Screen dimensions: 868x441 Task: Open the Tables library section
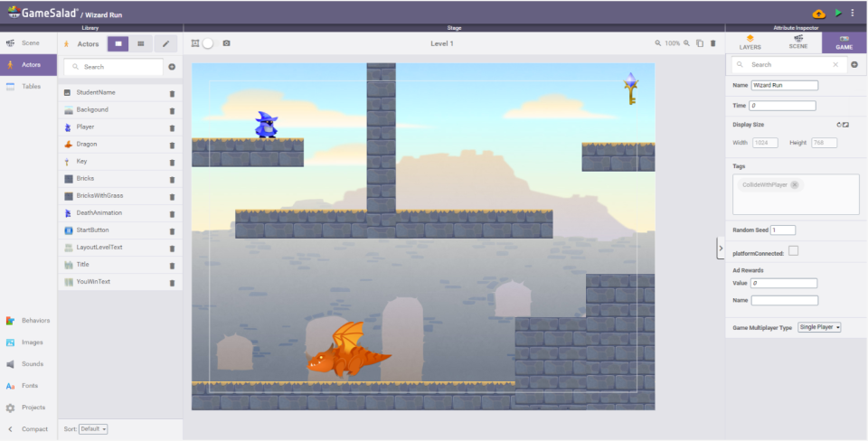28,87
